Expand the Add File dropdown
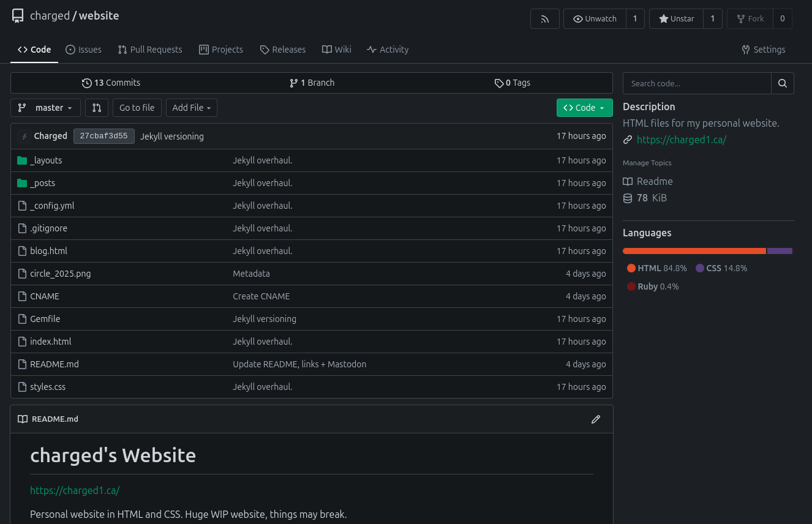Viewport: 812px width, 524px height. 191,108
